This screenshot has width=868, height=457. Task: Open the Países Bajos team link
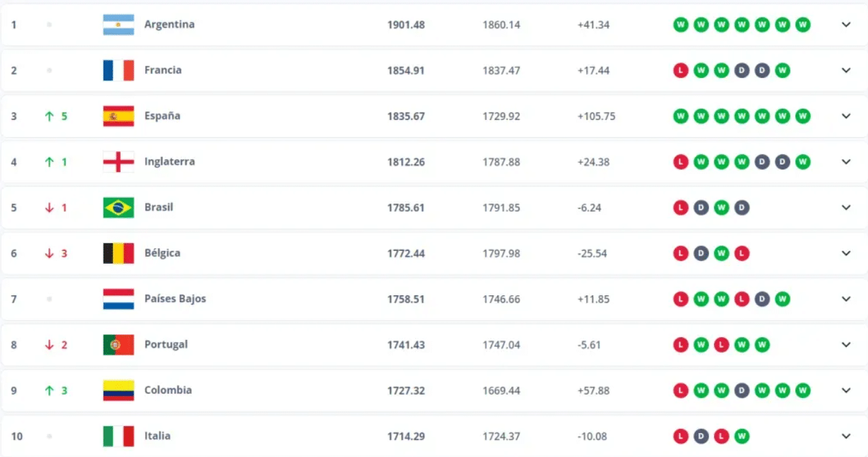(175, 299)
